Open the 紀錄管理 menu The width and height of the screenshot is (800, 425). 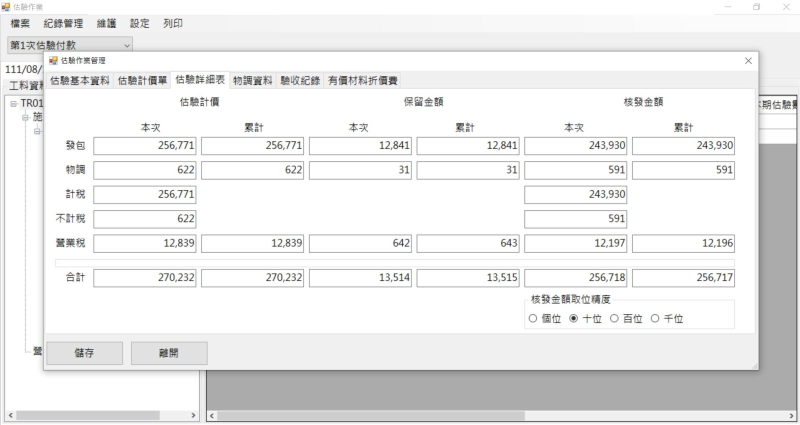pos(63,23)
